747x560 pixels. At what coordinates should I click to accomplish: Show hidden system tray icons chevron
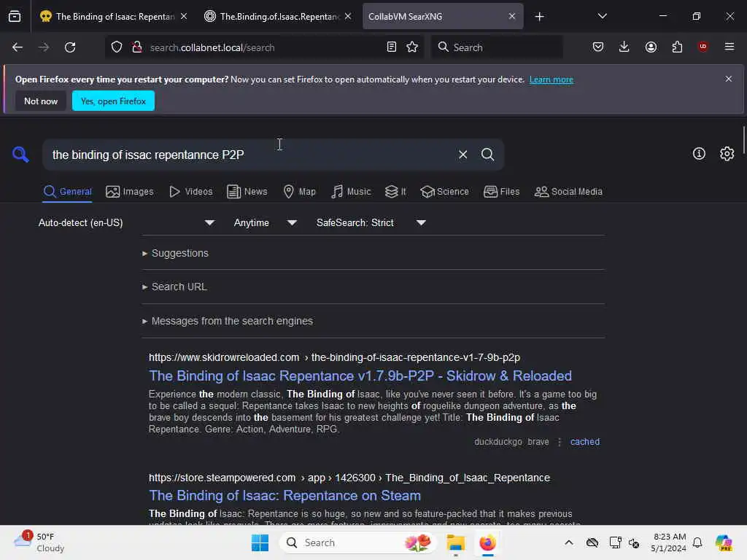click(569, 542)
